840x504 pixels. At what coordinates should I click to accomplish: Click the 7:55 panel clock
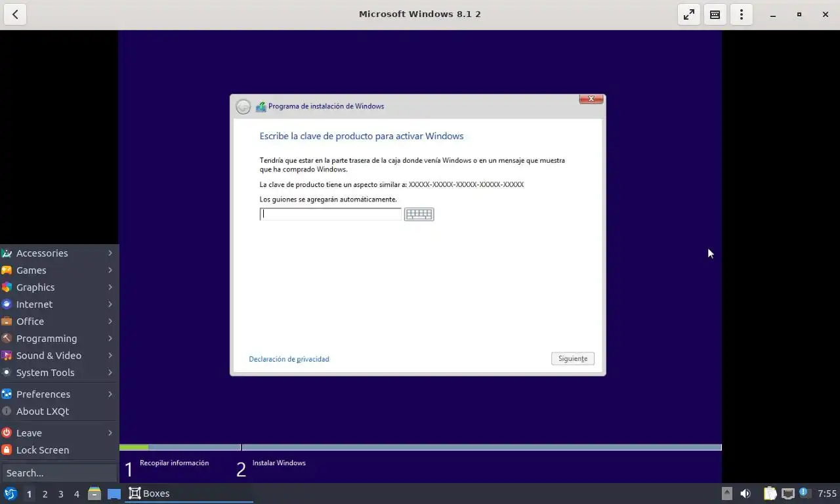(x=827, y=493)
